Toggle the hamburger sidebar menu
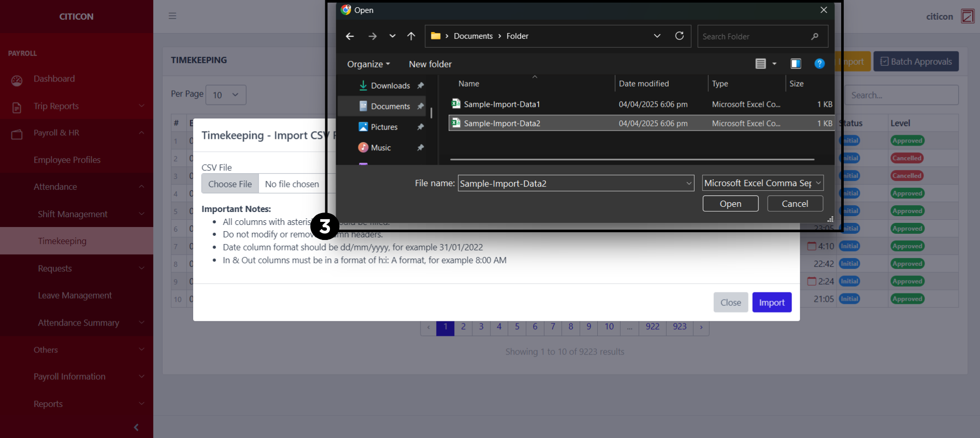This screenshot has width=980, height=438. point(172,16)
